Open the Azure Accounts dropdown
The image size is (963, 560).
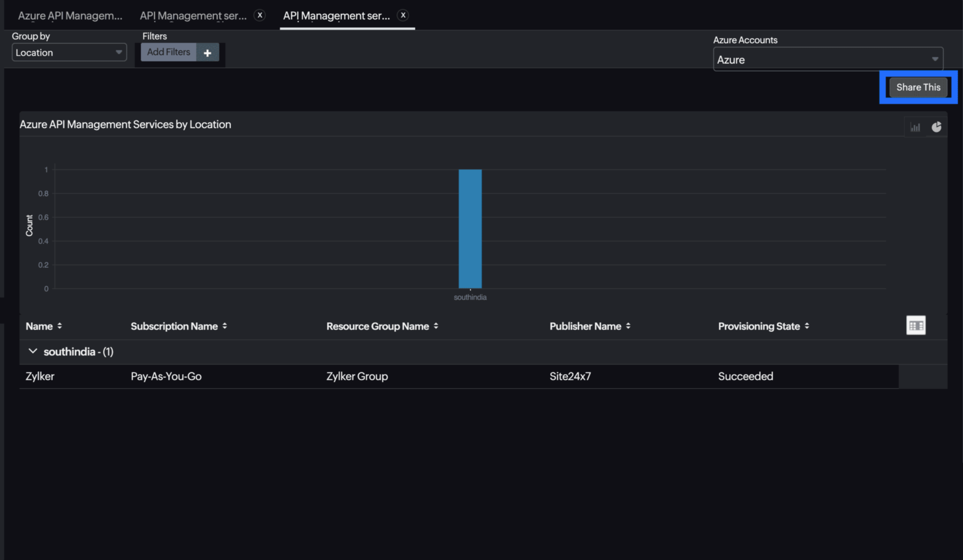828,59
